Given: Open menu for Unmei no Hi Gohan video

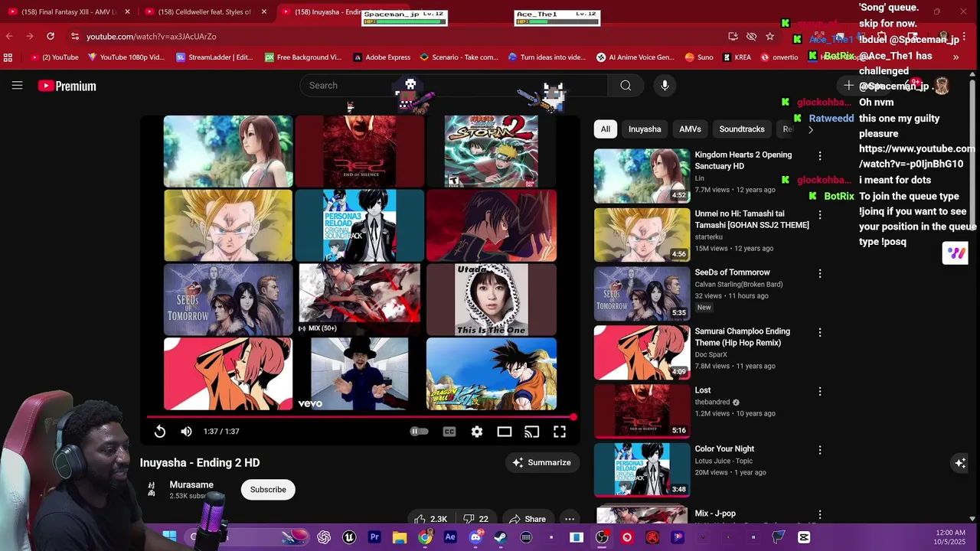Looking at the screenshot, I should click(819, 214).
